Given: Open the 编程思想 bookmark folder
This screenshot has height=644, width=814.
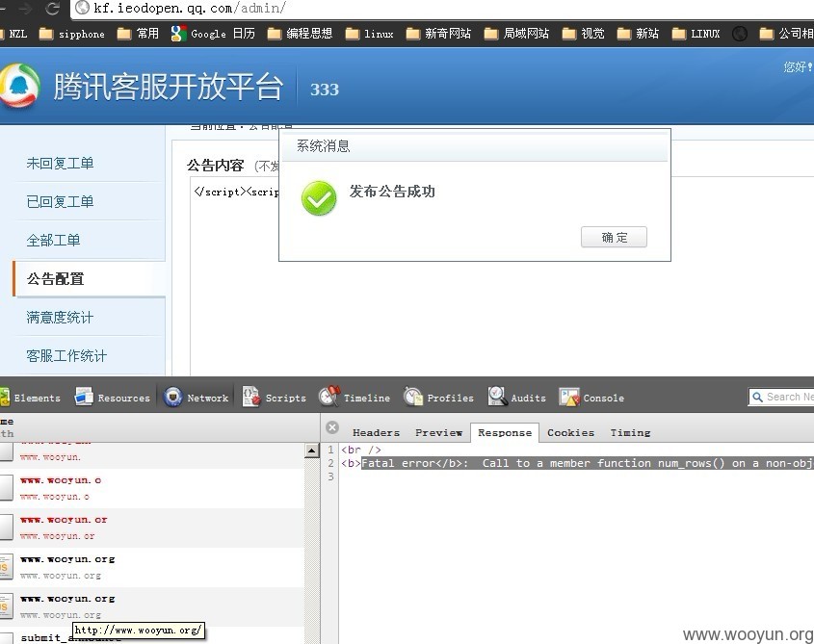Looking at the screenshot, I should [300, 34].
